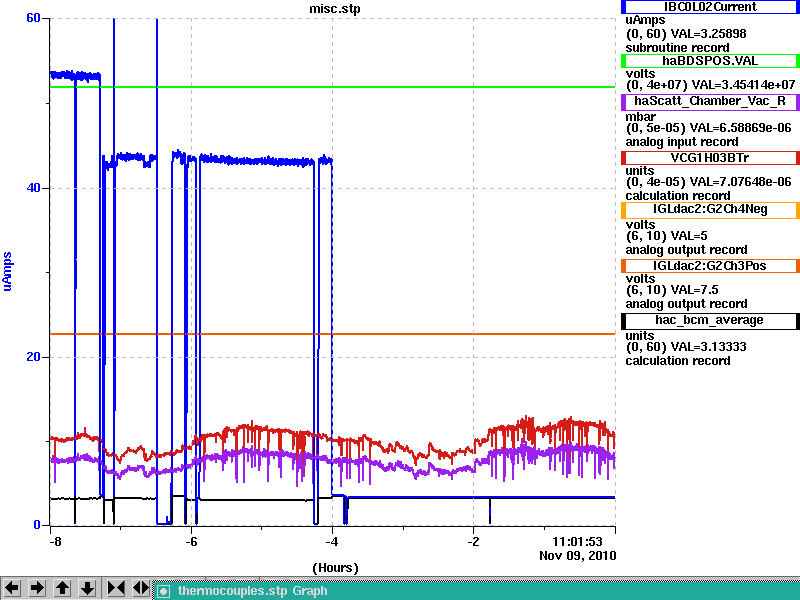Click the uAmps y-axis label
This screenshot has height=600, width=800.
point(7,271)
